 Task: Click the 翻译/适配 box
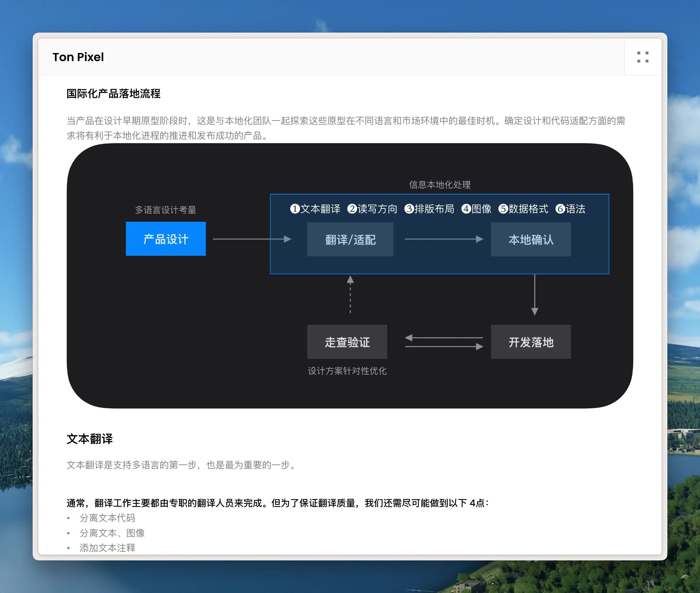point(350,239)
